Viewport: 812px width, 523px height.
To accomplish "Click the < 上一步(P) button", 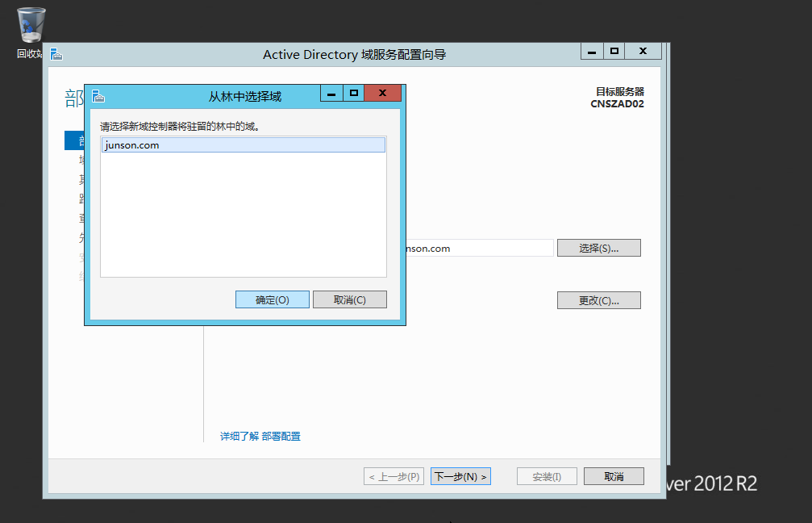I will [x=394, y=476].
